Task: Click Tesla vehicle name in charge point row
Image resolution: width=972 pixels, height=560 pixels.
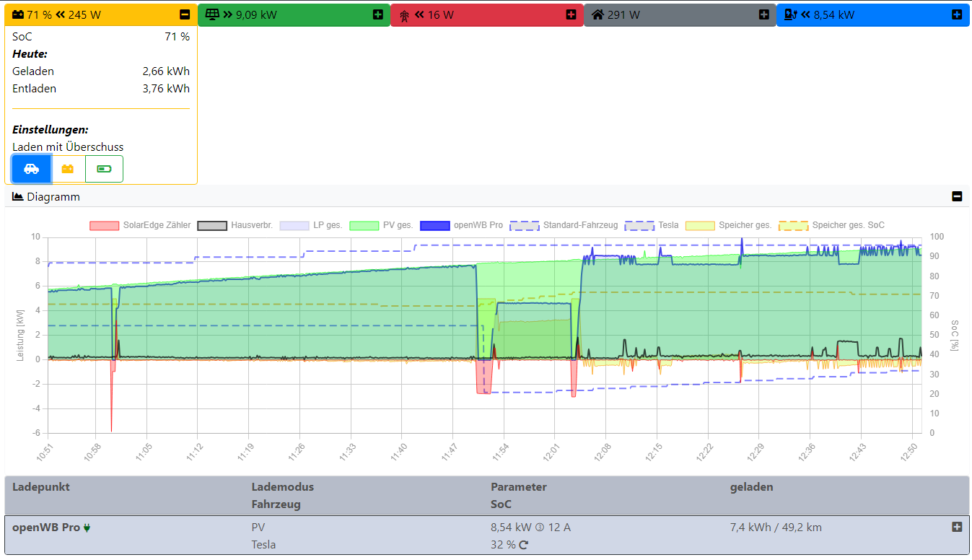Action: 263,545
